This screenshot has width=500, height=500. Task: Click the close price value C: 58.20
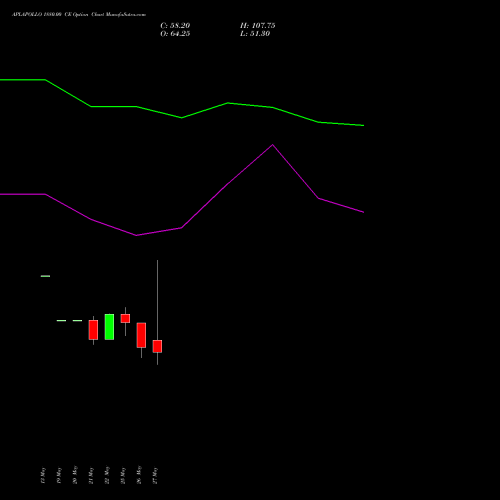coord(175,26)
